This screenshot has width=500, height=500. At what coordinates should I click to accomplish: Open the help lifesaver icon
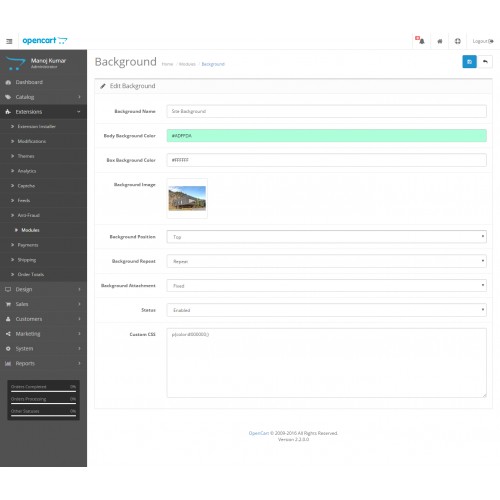tap(458, 41)
